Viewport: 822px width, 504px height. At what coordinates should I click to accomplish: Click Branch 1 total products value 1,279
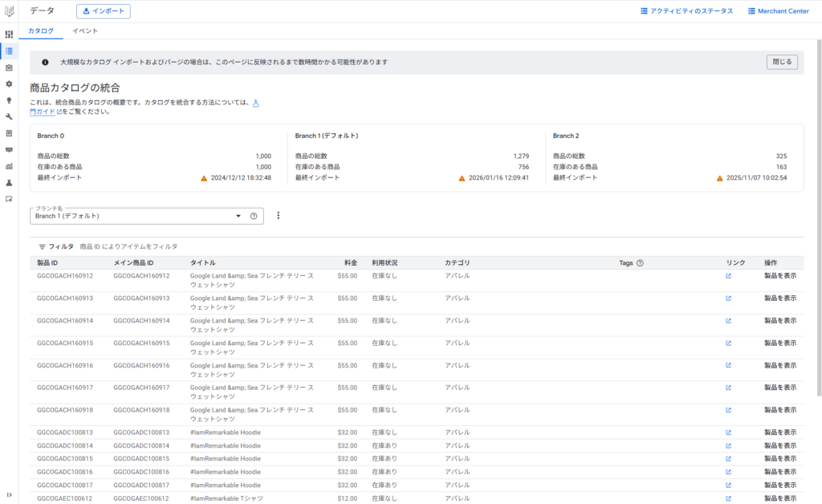(x=521, y=156)
